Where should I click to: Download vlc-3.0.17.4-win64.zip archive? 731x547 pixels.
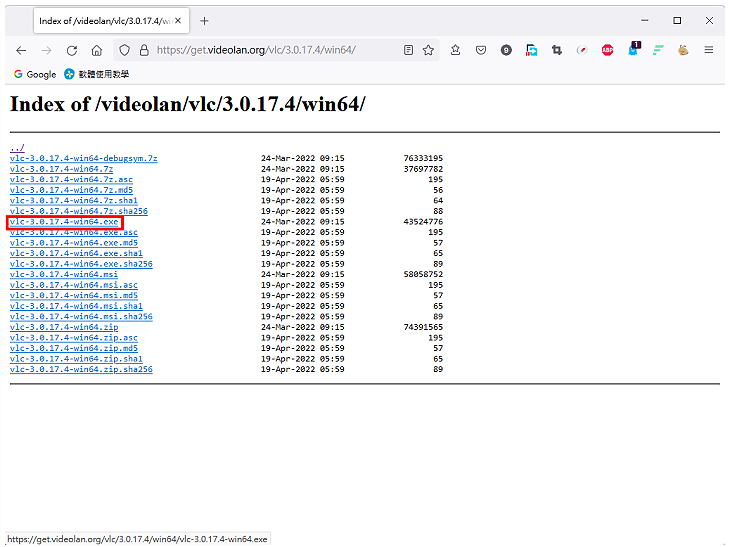64,327
